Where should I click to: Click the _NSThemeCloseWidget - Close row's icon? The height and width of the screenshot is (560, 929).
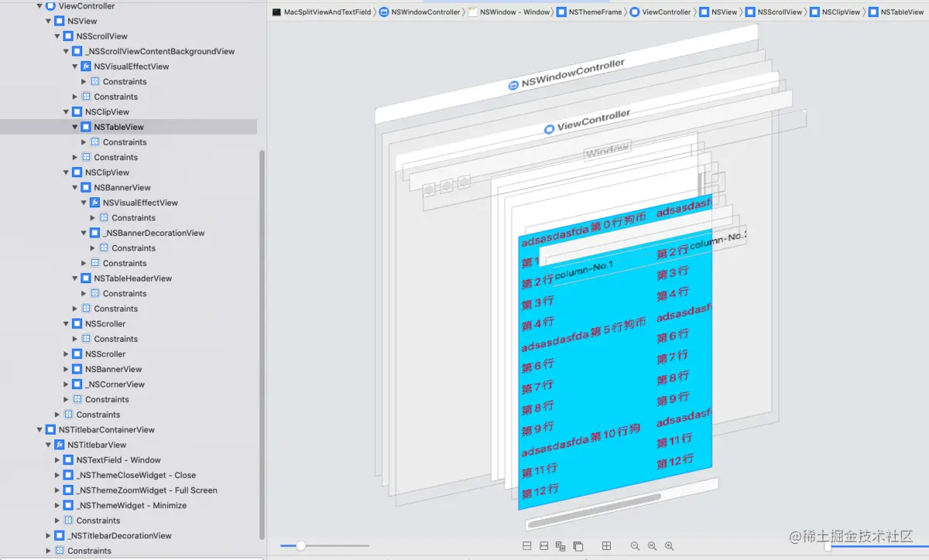68,475
